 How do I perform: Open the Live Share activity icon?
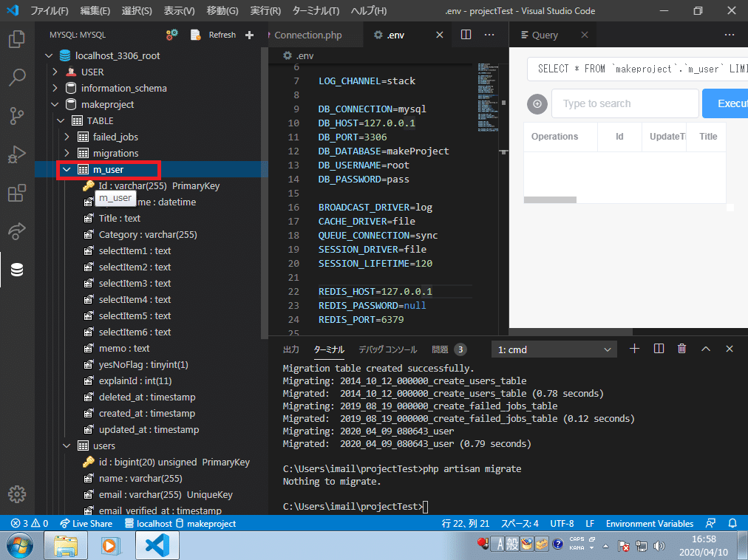[17, 231]
